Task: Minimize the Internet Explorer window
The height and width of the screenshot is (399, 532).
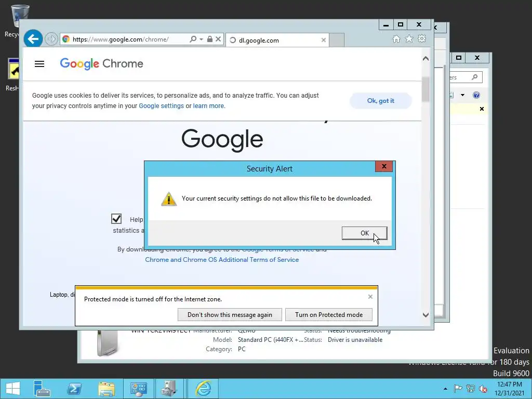Action: click(x=386, y=24)
